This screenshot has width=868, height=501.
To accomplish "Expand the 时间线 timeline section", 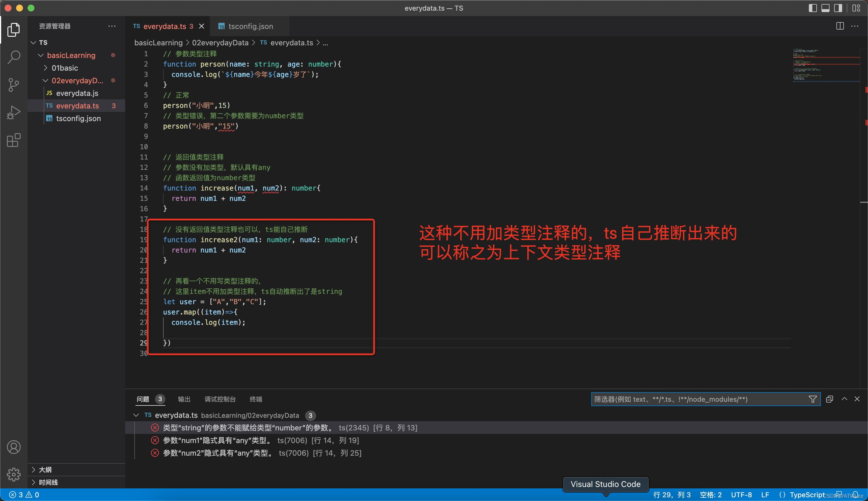I will [33, 482].
